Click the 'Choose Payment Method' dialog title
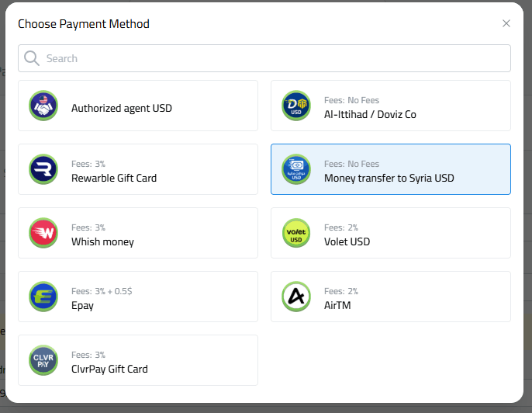 [x=84, y=24]
